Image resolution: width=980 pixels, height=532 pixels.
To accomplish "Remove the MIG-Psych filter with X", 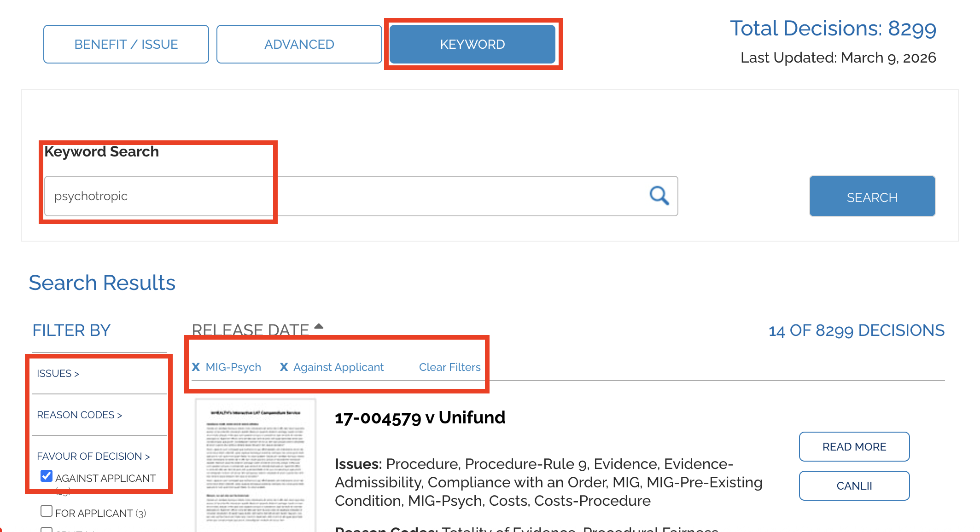I will pos(196,367).
